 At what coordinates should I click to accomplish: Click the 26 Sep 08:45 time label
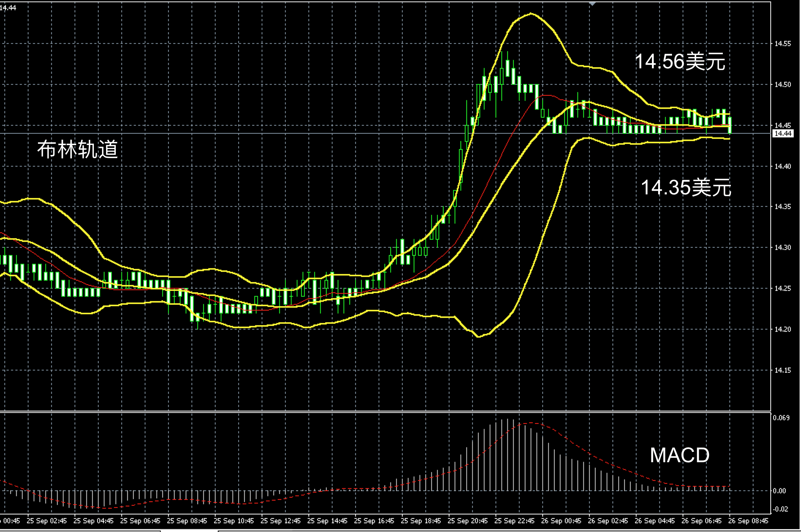point(748,521)
